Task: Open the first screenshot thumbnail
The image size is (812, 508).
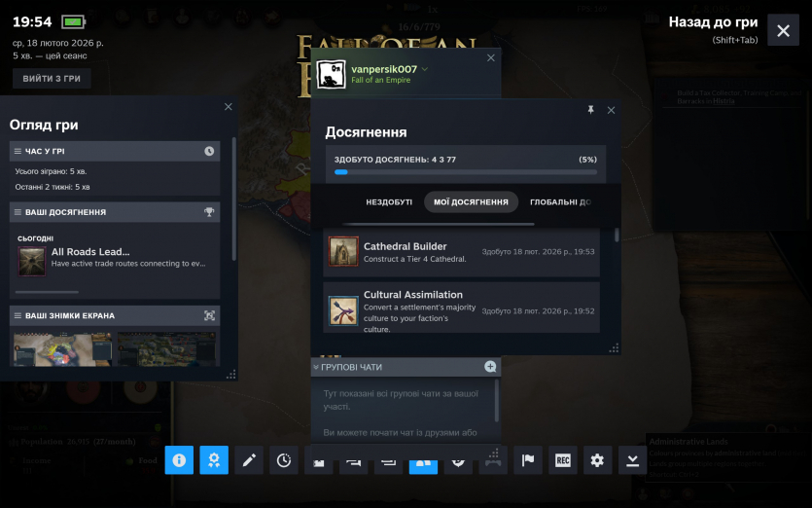Action: 62,348
